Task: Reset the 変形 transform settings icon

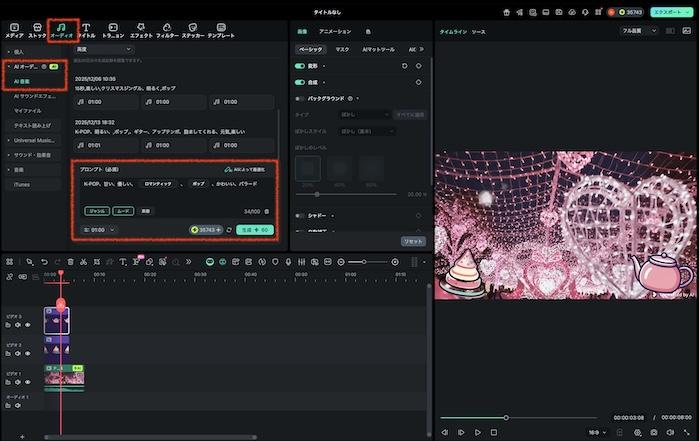Action: [404, 66]
